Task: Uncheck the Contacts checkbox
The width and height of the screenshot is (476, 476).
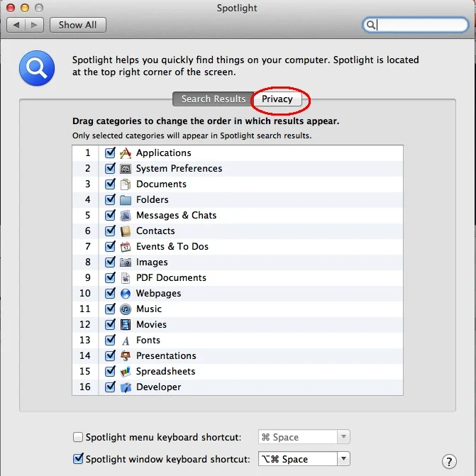Action: click(110, 231)
